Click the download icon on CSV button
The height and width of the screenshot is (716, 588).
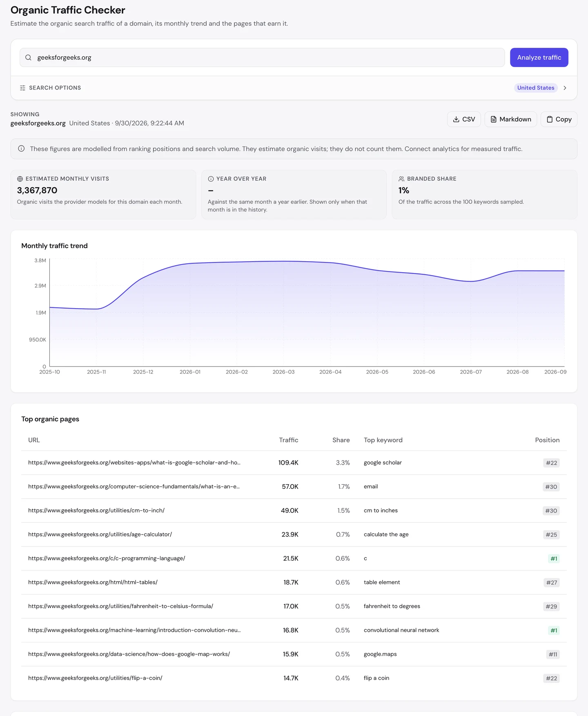point(456,119)
